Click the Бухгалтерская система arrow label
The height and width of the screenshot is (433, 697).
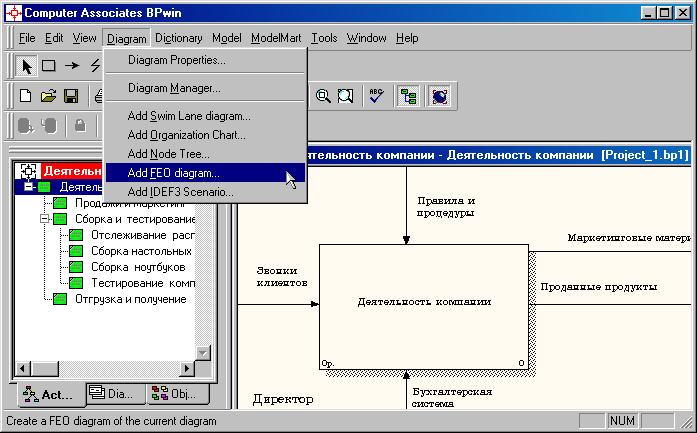[452, 397]
